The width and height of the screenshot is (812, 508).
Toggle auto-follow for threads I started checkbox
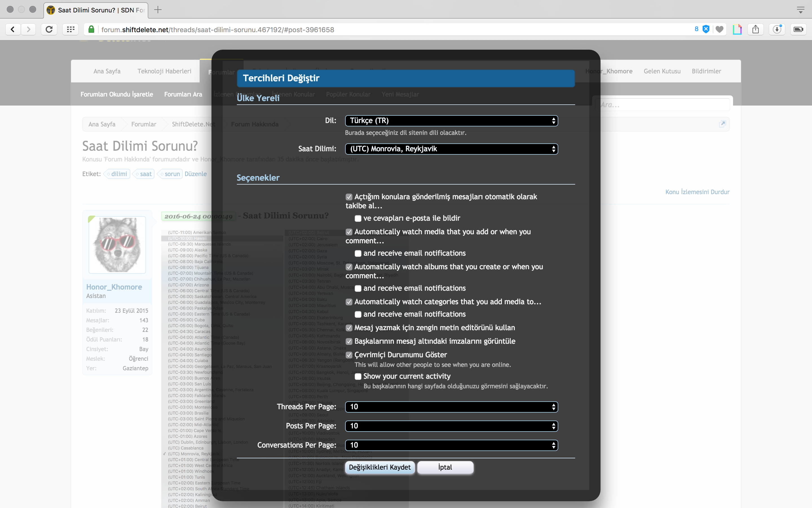click(349, 197)
